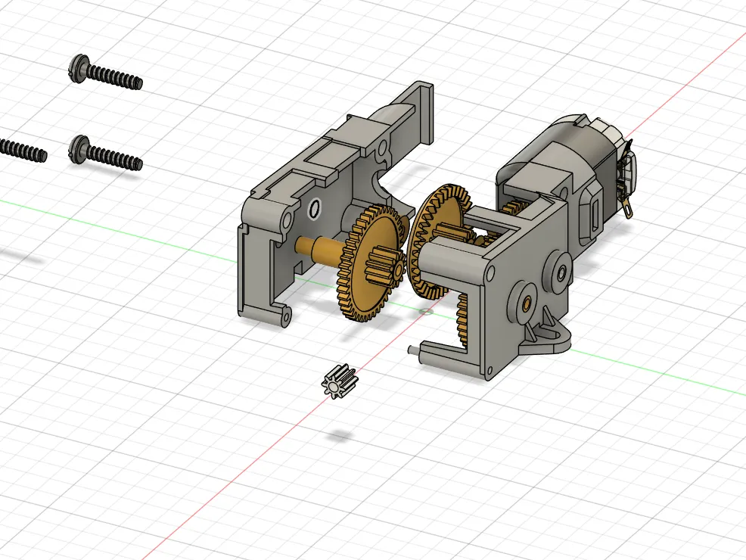This screenshot has height=560, width=746.
Task: Click the lower round boss with orange shaft
Action: pyautogui.click(x=526, y=303)
